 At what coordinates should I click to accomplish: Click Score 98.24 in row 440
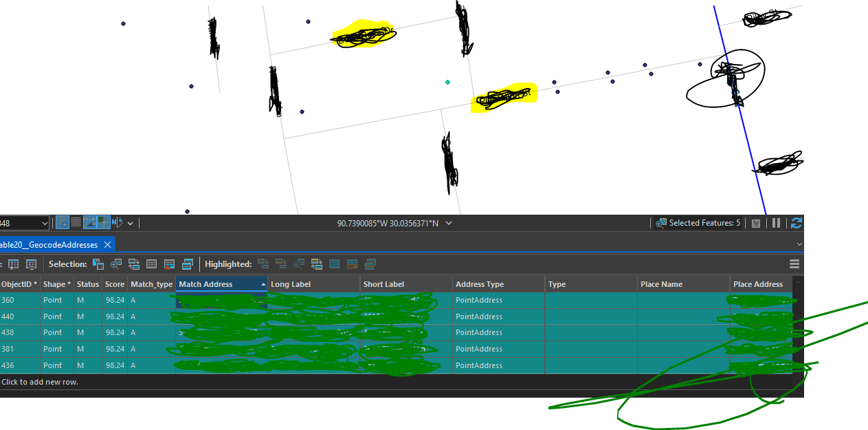click(x=115, y=316)
